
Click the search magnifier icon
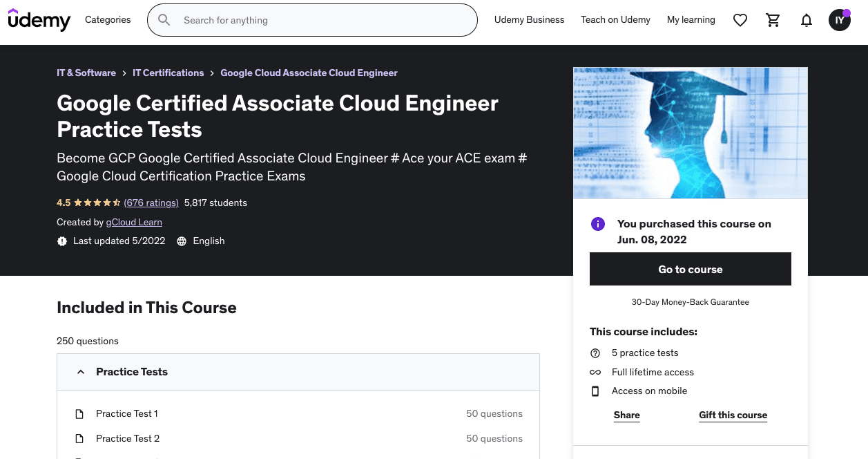164,20
